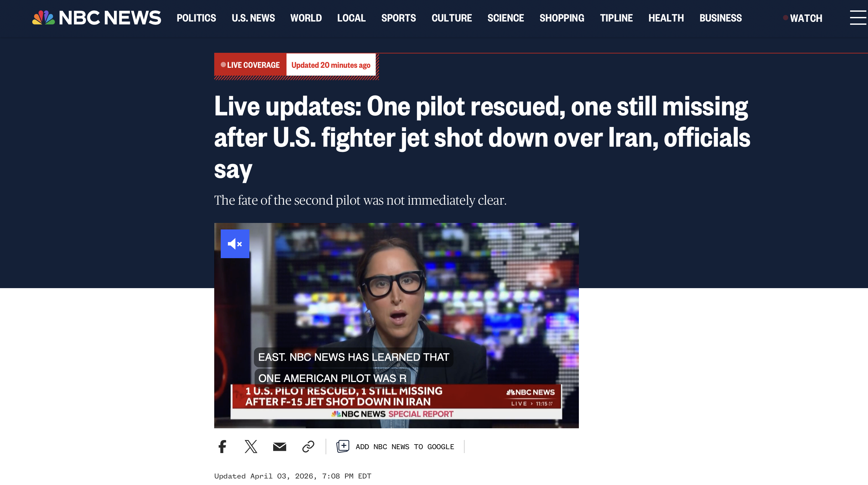Click the Add to Google plus icon
The height and width of the screenshot is (485, 868).
coord(343,446)
